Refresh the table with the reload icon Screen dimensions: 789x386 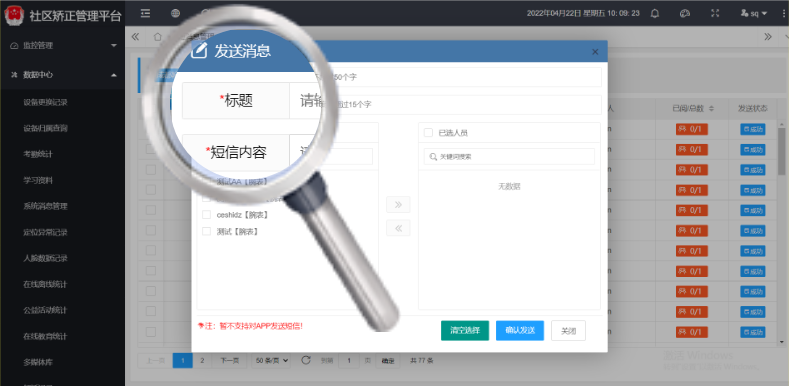coord(306,360)
